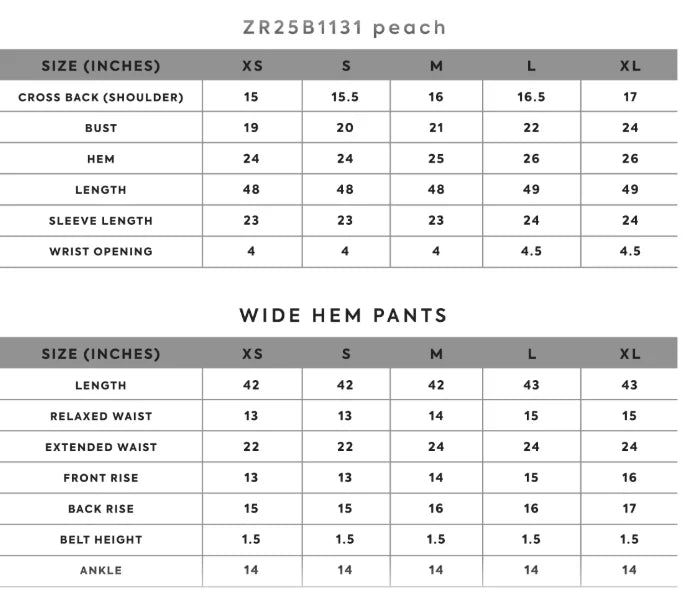Click the BACK RISE row label
Viewport: 682px width, 607px height.
pos(101,509)
